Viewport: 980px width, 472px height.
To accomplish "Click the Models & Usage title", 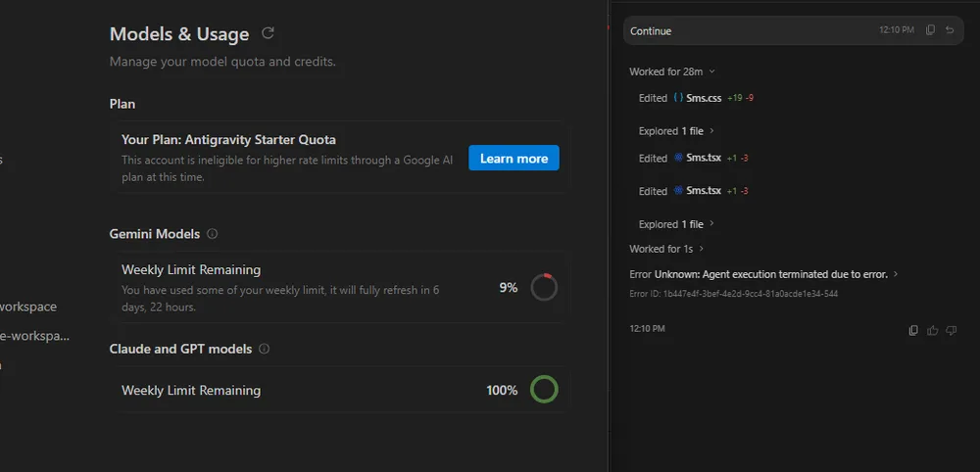I will (x=179, y=33).
